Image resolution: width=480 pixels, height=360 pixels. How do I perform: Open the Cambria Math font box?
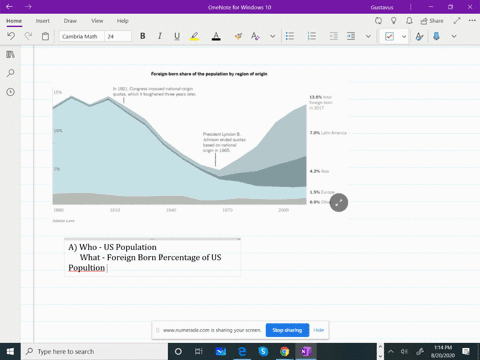82,36
